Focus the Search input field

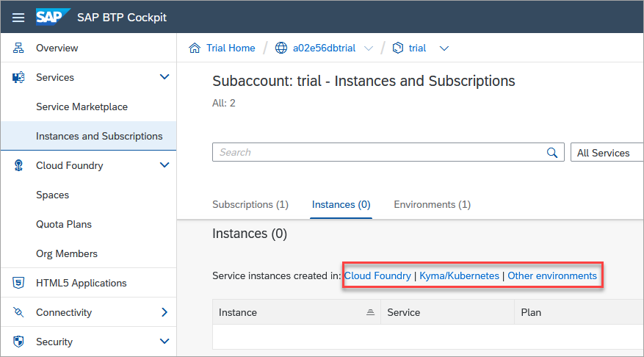point(388,152)
